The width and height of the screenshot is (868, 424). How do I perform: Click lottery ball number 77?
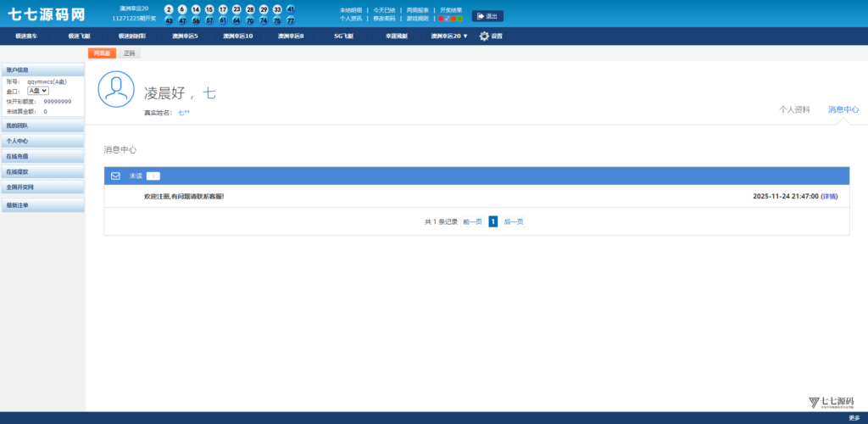[x=291, y=20]
